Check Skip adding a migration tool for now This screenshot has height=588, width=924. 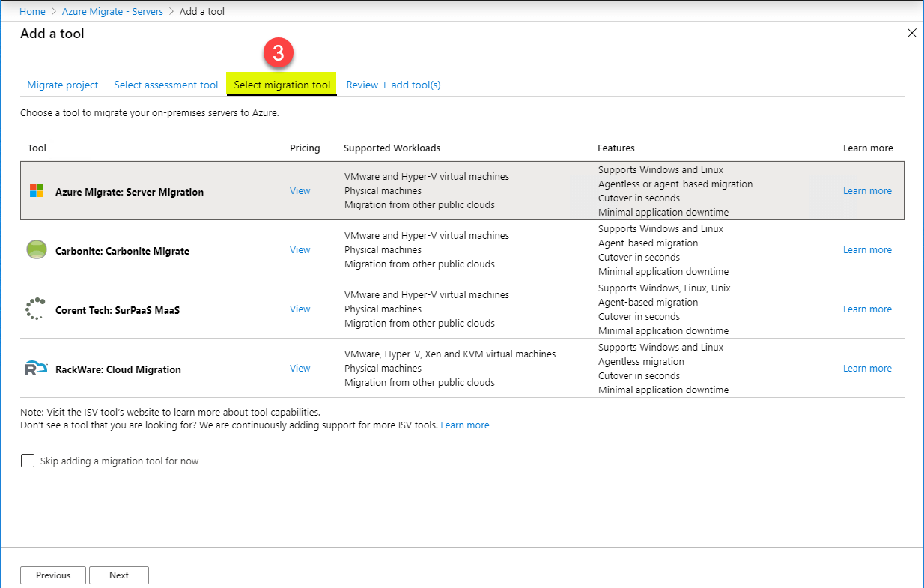coord(28,461)
